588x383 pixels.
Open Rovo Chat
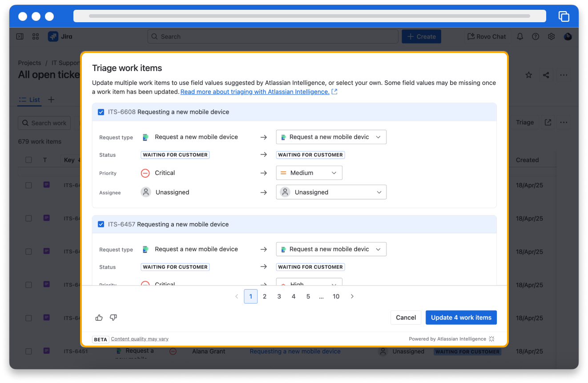(x=487, y=36)
